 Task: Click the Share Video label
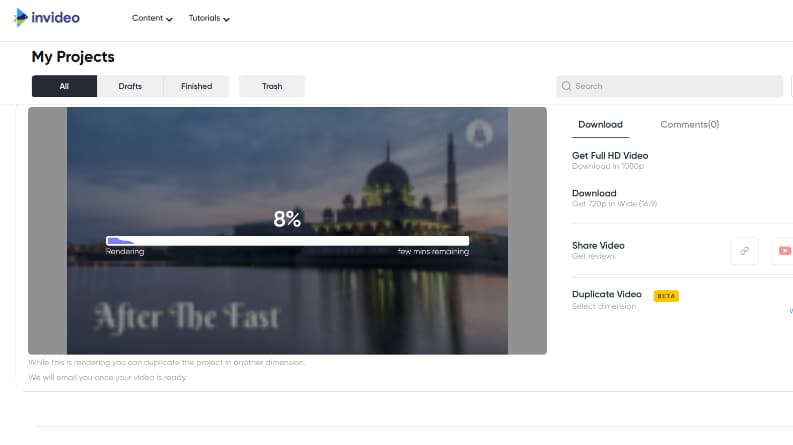598,245
